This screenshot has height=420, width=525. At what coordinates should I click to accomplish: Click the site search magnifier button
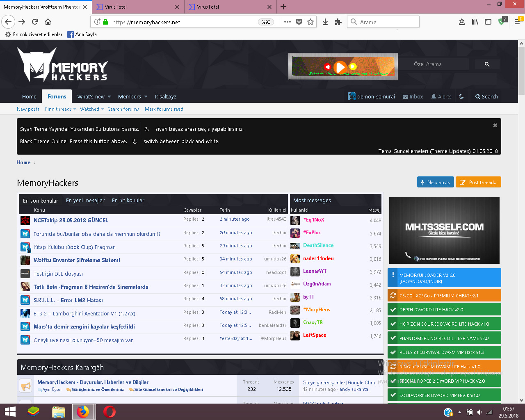click(x=487, y=64)
